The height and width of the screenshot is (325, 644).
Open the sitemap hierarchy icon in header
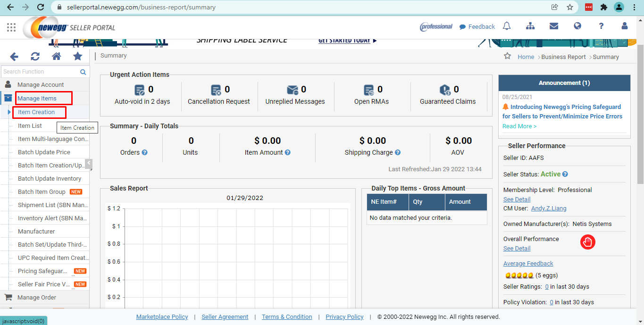(530, 26)
